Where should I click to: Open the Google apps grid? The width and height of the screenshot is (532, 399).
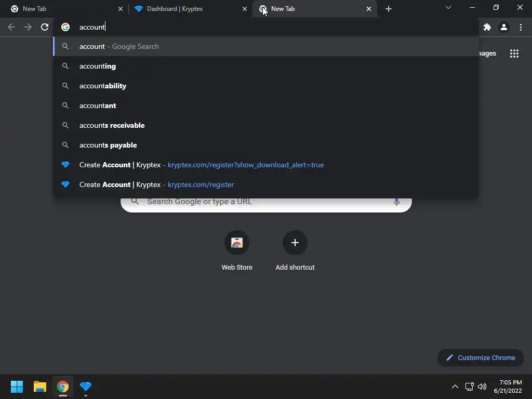pyautogui.click(x=514, y=54)
